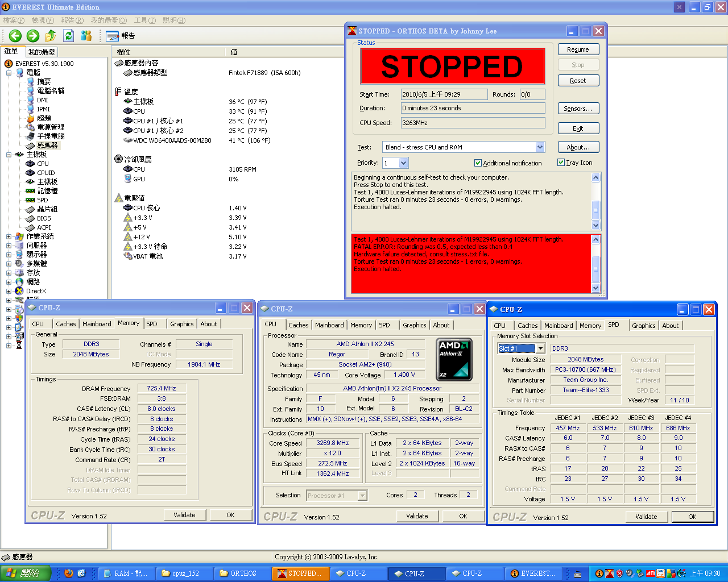
Task: Click the refresh toolbar icon in EVEREST
Action: (x=68, y=36)
